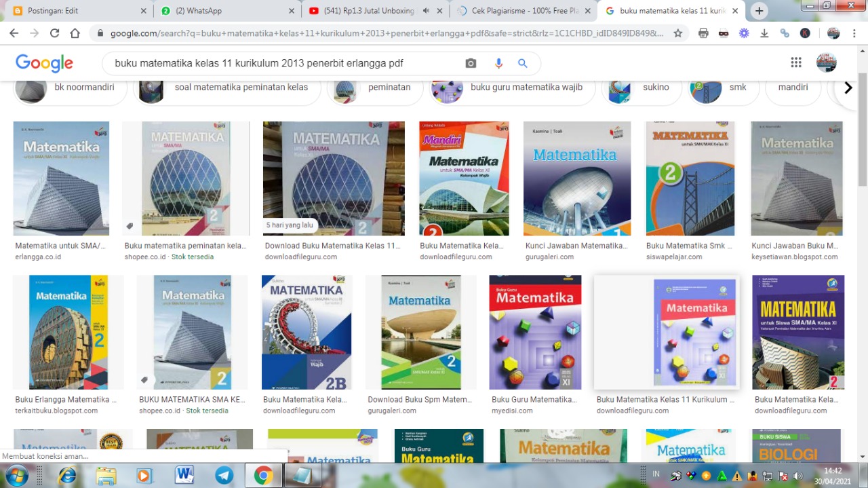Open the terkaitbuku.blogspot.com Erlangga thumbnail
868x488 pixels.
tap(68, 332)
